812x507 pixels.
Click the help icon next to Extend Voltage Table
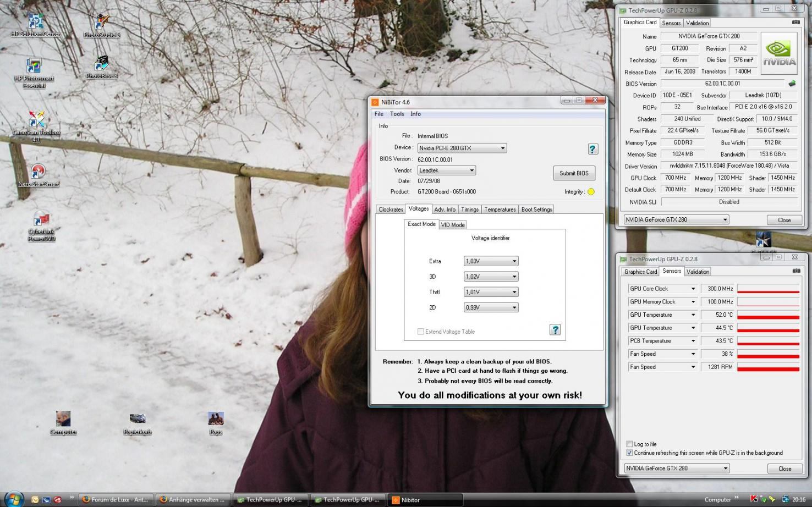click(x=555, y=330)
